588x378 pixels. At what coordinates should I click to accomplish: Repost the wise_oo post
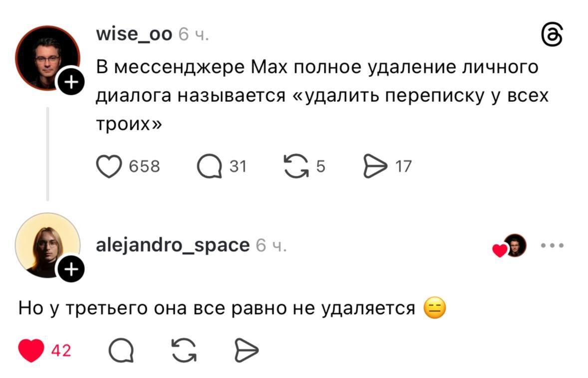(296, 166)
